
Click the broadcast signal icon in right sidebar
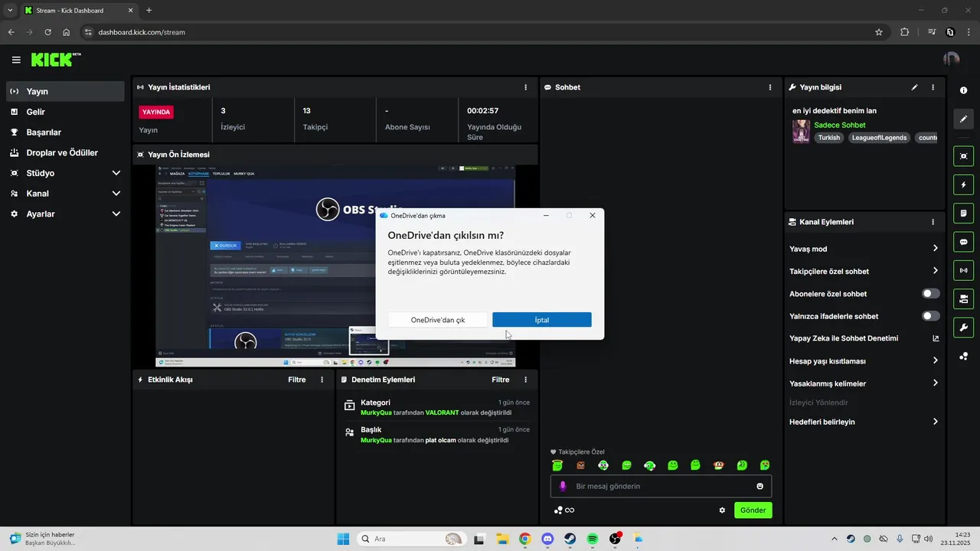(963, 270)
